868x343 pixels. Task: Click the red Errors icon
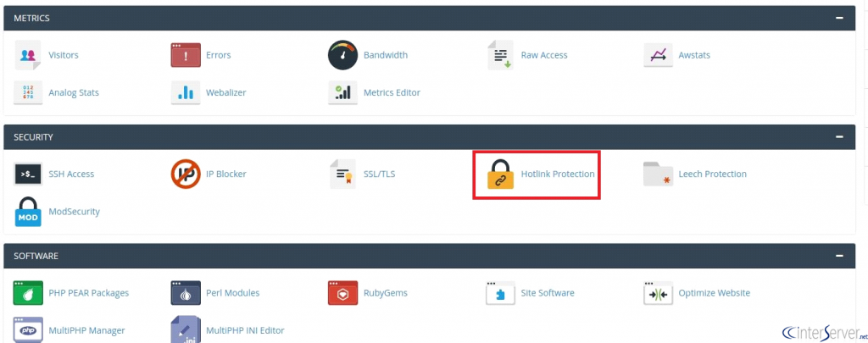click(x=186, y=55)
